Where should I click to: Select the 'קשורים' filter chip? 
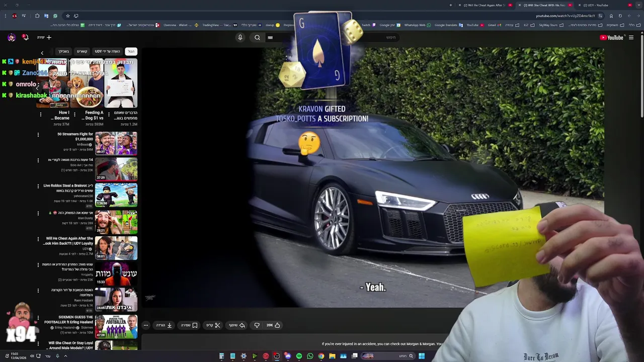pos(82,51)
